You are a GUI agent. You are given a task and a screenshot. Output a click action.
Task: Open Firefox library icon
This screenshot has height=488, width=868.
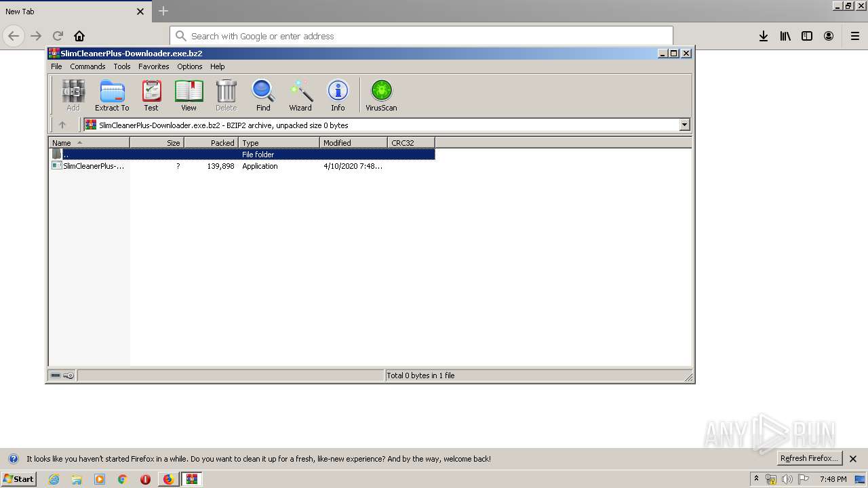point(785,36)
